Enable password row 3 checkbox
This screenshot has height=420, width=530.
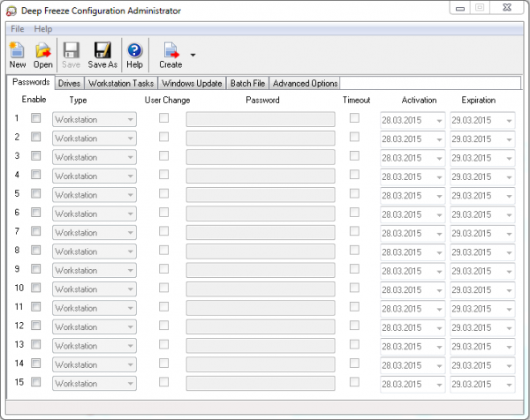[36, 155]
